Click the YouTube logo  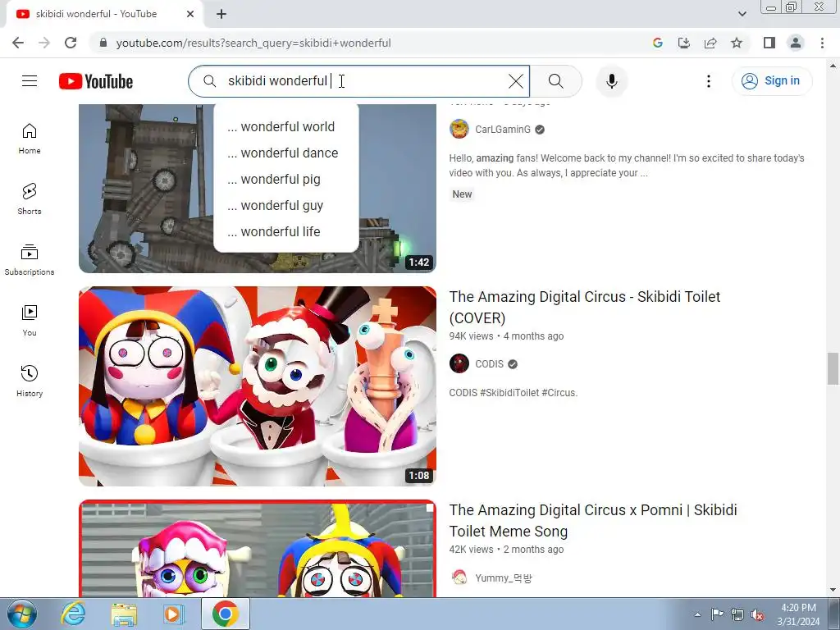[x=96, y=81]
